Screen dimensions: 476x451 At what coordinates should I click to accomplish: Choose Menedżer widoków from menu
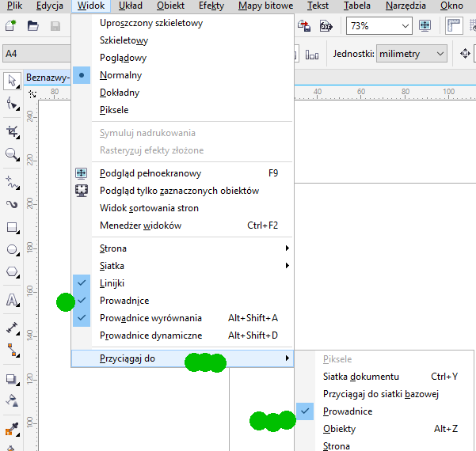pyautogui.click(x=140, y=225)
